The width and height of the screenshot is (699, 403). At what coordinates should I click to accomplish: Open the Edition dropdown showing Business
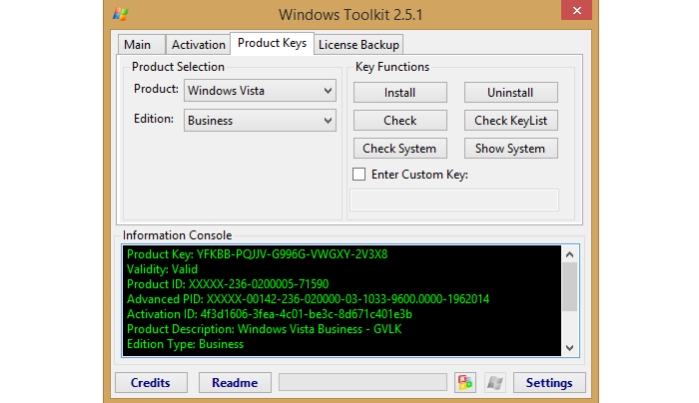[260, 120]
